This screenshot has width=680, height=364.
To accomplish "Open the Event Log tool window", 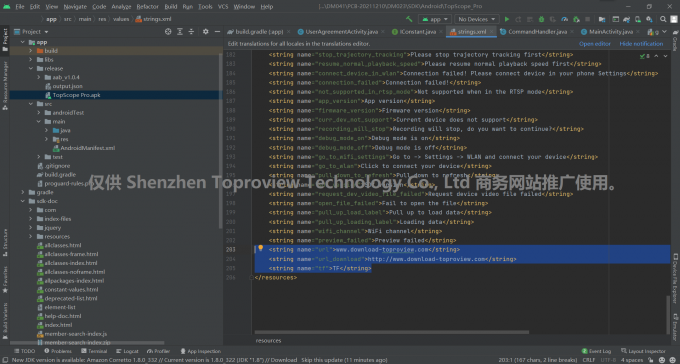I will pyautogui.click(x=596, y=351).
